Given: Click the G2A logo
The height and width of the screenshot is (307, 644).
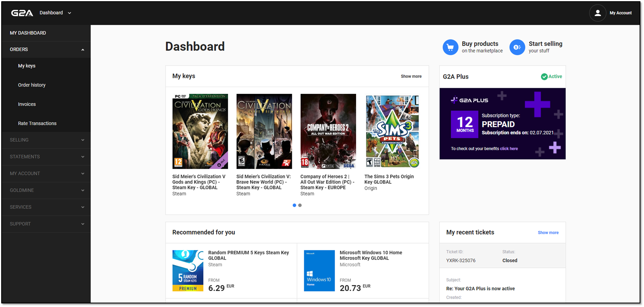Looking at the screenshot, I should click(x=22, y=13).
